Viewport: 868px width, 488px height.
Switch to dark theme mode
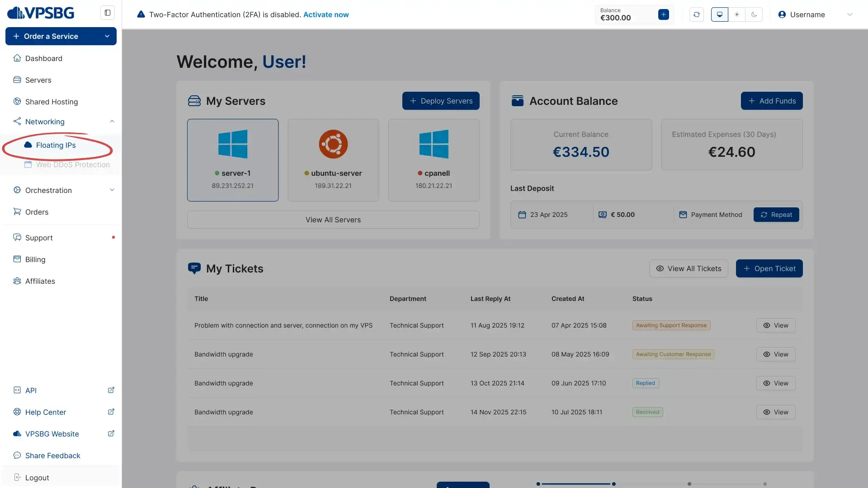click(754, 14)
